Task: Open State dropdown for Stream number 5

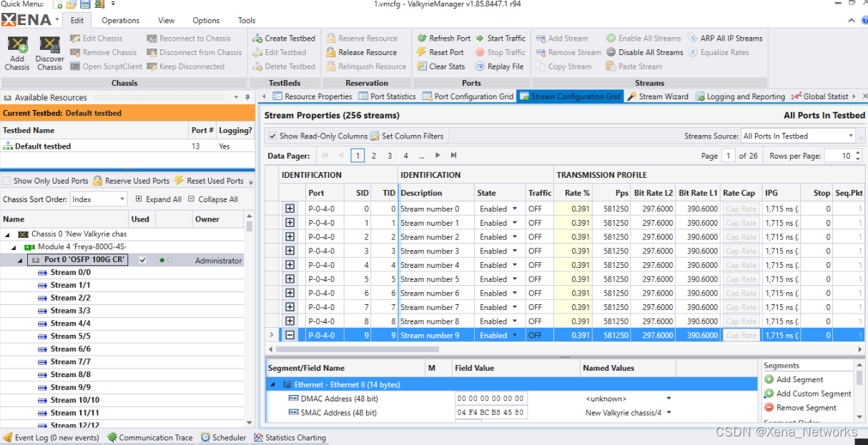Action: coord(514,279)
